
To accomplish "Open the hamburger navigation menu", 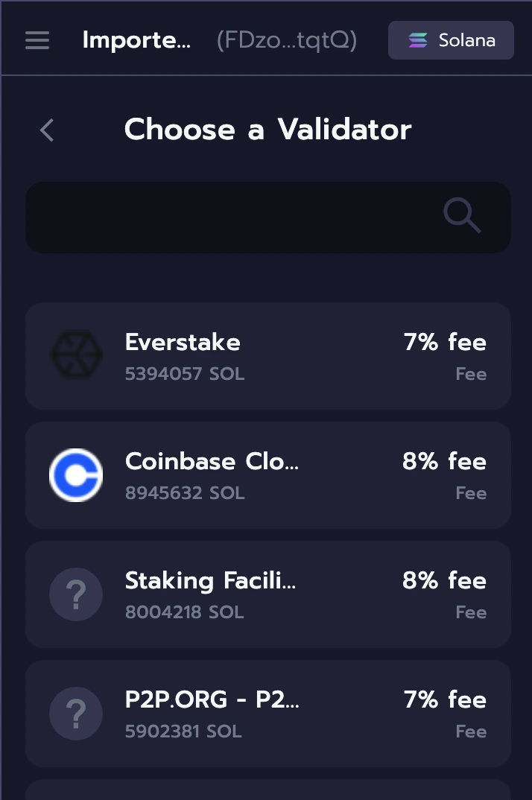I will [x=37, y=40].
